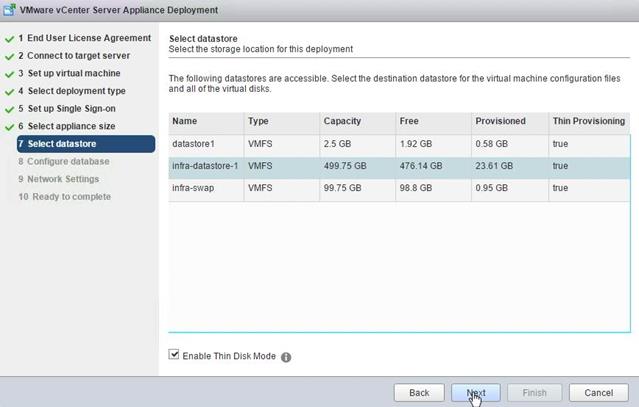Click the vCenter Server Appliance title icon
This screenshot has width=639, height=407.
[x=9, y=9]
